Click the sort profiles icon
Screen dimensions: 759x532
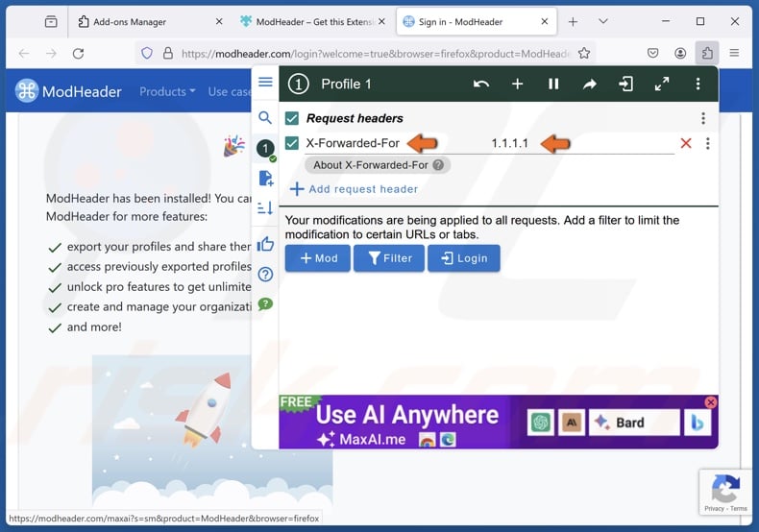(x=265, y=208)
